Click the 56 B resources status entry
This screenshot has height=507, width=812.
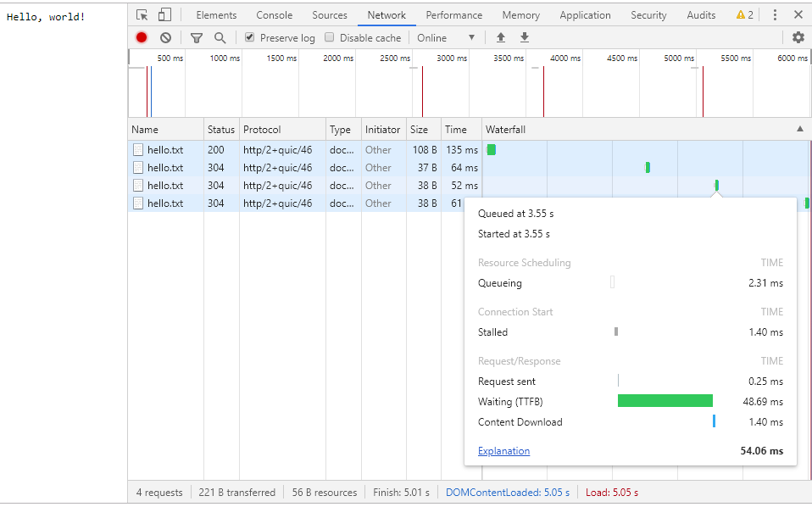coord(324,493)
